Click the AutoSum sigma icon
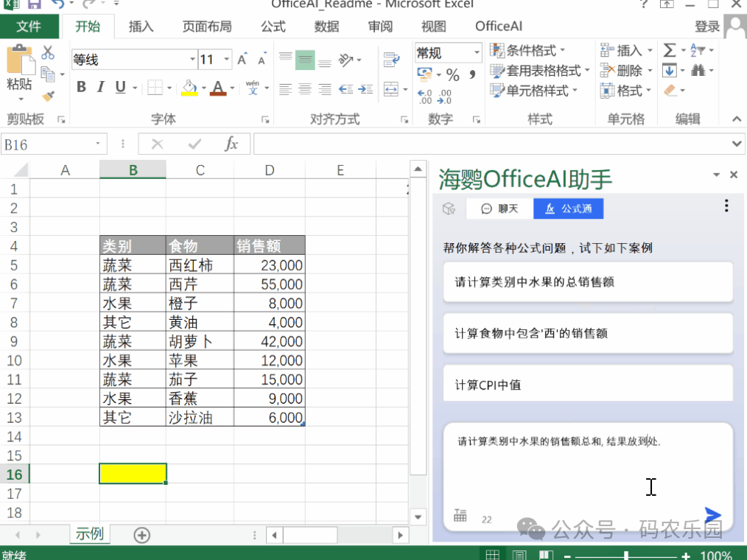 click(x=670, y=50)
